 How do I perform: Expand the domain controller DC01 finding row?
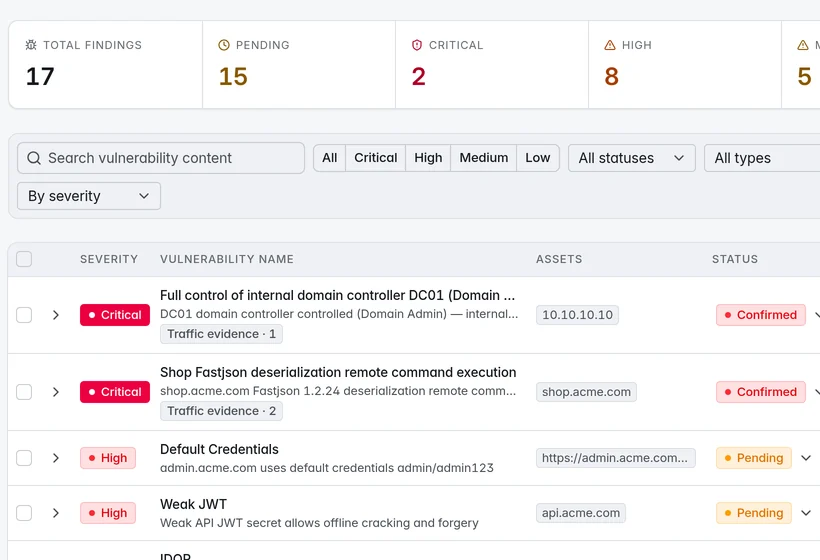55,315
